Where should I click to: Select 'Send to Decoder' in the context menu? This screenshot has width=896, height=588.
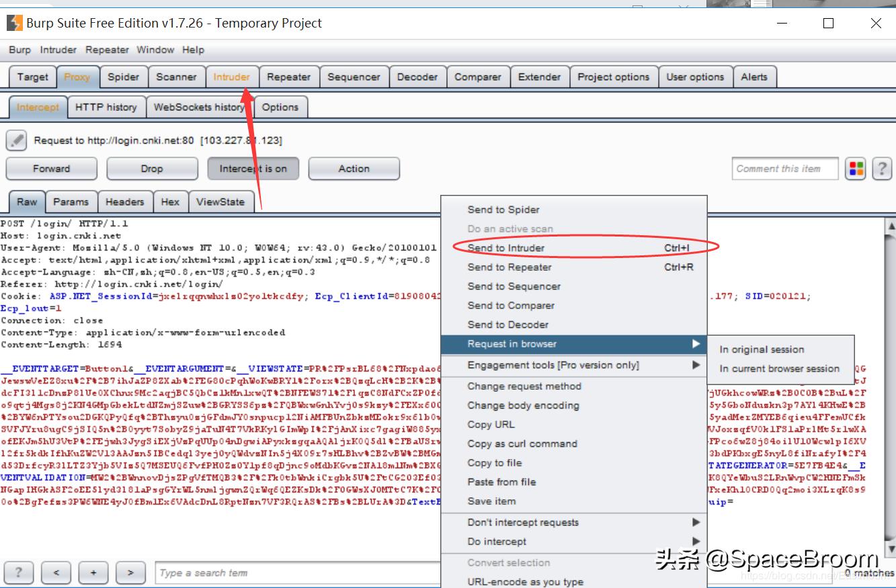(574, 325)
